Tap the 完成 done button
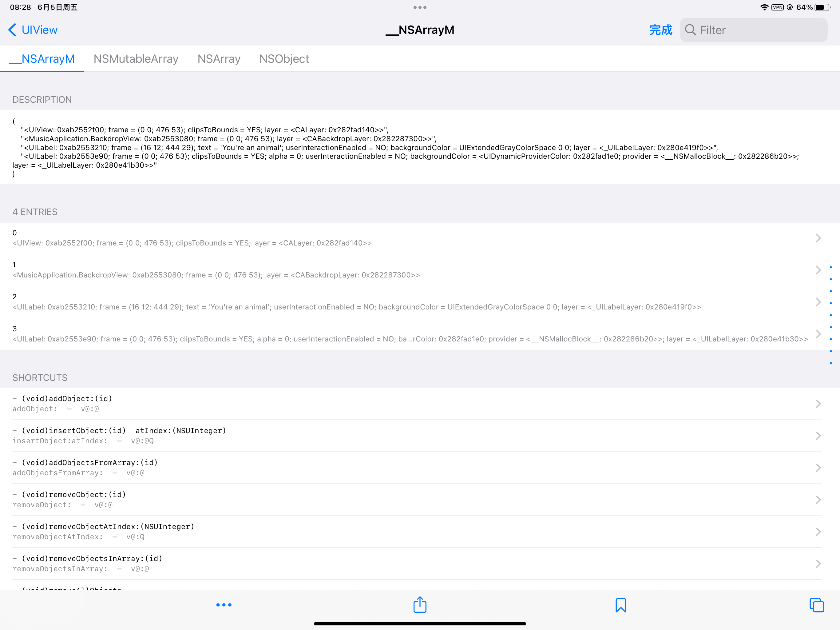This screenshot has height=630, width=840. 660,30
